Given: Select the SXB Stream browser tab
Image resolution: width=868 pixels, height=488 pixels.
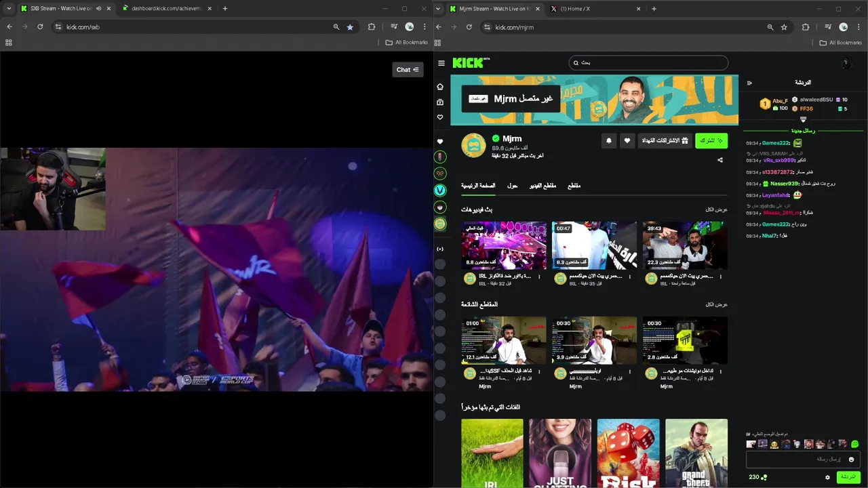Looking at the screenshot, I should (x=65, y=9).
